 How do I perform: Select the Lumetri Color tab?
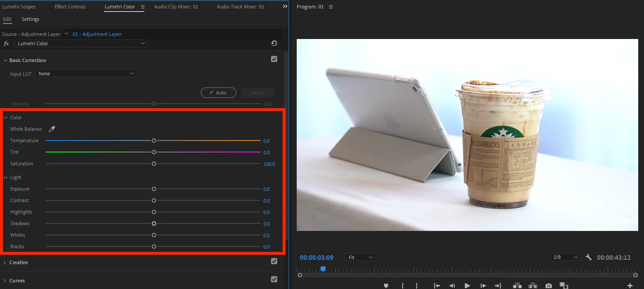(x=120, y=7)
